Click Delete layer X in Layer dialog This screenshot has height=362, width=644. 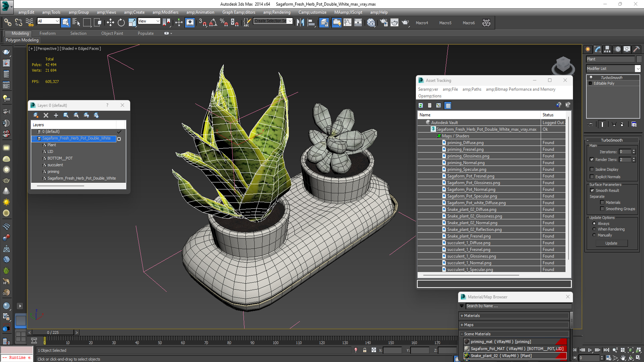(x=46, y=115)
